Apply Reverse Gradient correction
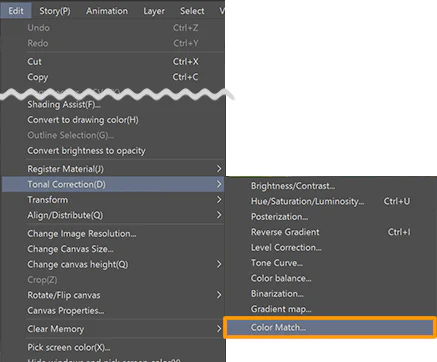The image size is (437, 362). pyautogui.click(x=331, y=232)
